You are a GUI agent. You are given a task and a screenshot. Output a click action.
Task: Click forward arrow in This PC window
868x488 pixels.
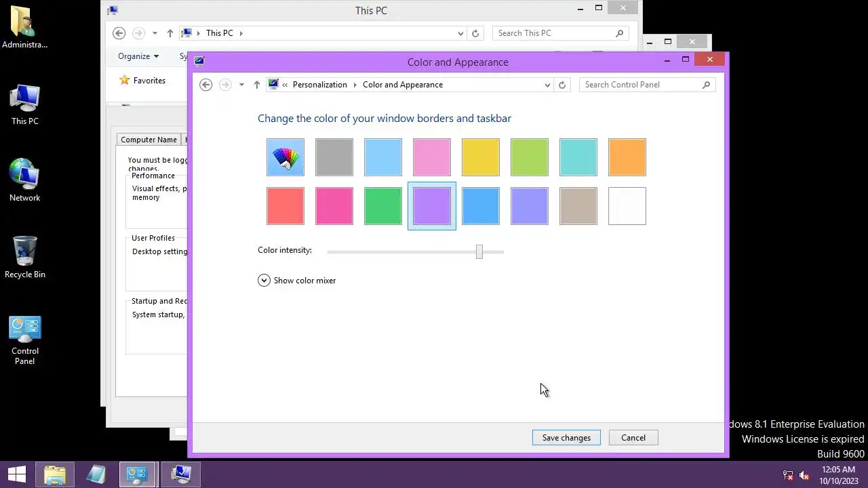(138, 33)
